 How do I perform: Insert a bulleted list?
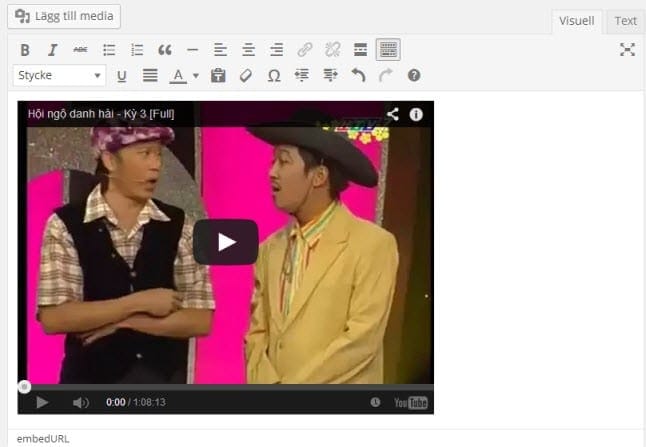tap(109, 50)
